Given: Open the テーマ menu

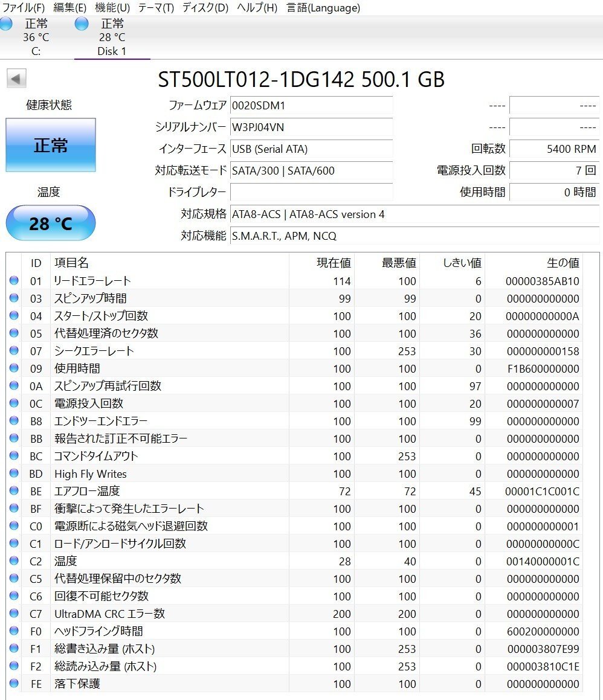Looking at the screenshot, I should pyautogui.click(x=155, y=8).
